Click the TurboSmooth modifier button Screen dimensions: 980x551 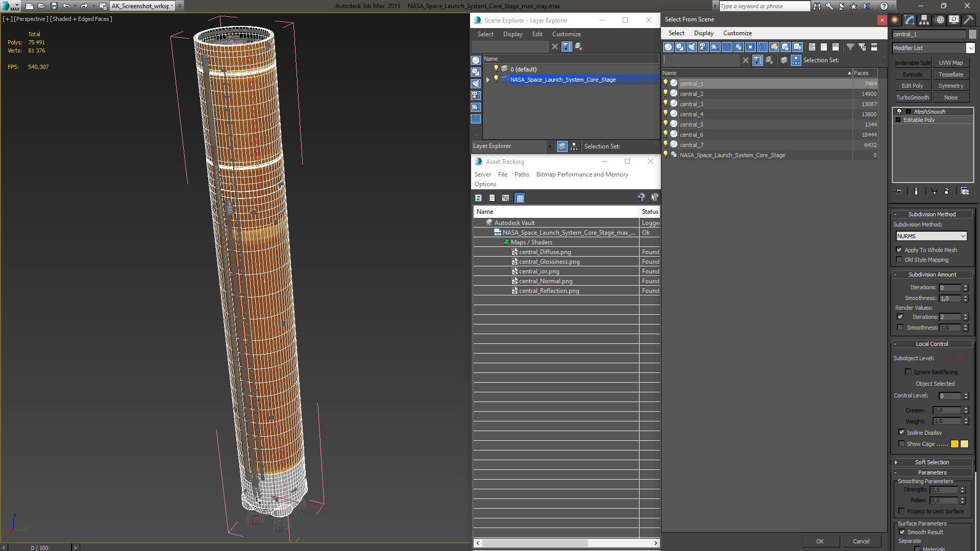point(912,97)
